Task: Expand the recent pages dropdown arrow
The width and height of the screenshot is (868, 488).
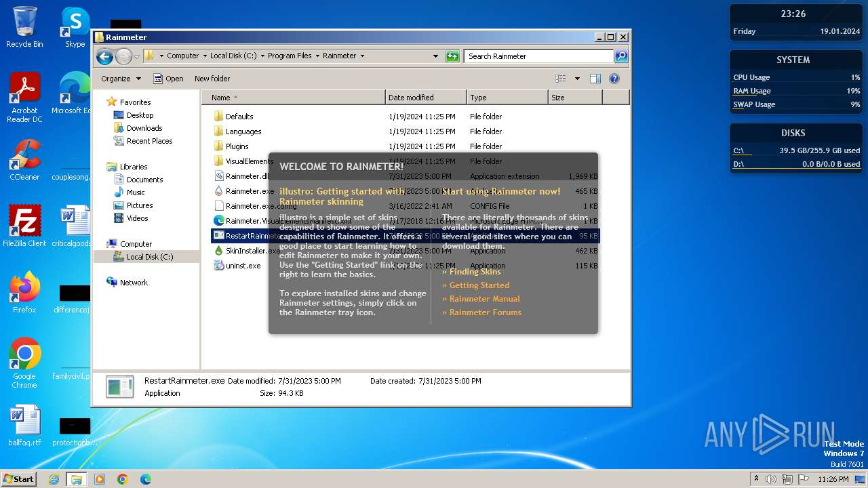Action: pos(136,56)
